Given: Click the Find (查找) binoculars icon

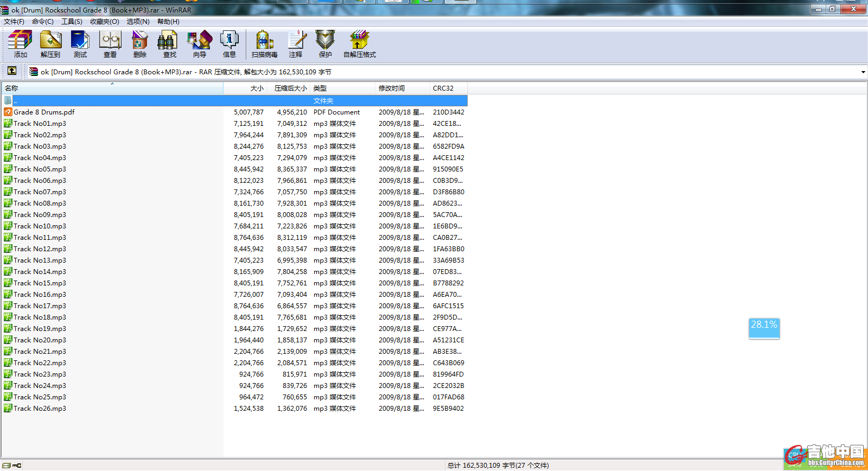Looking at the screenshot, I should pyautogui.click(x=169, y=44).
